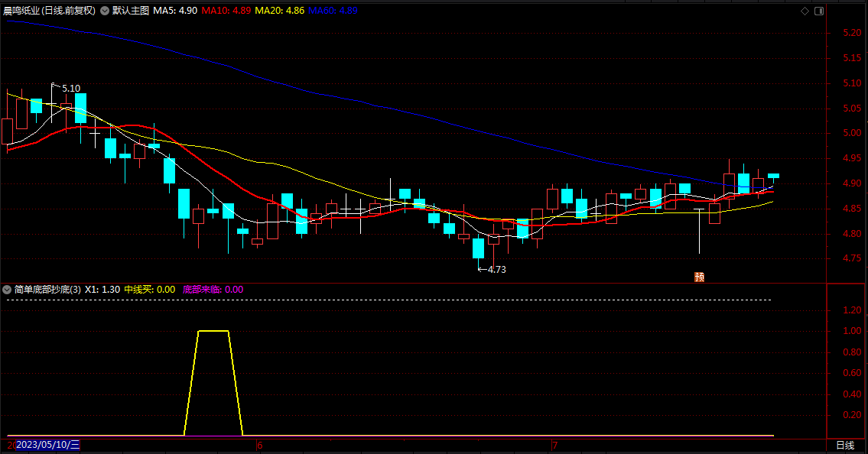The image size is (868, 454).
Task: Click the 中线买: 0.00 value
Action: 149,289
